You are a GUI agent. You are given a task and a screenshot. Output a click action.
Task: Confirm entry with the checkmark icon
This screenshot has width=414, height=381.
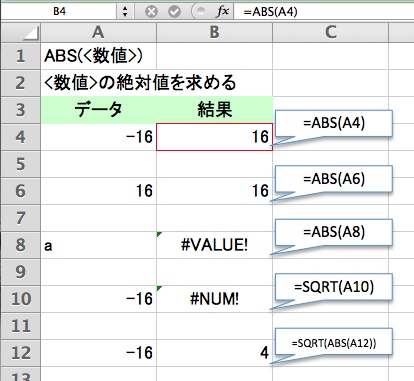point(174,12)
